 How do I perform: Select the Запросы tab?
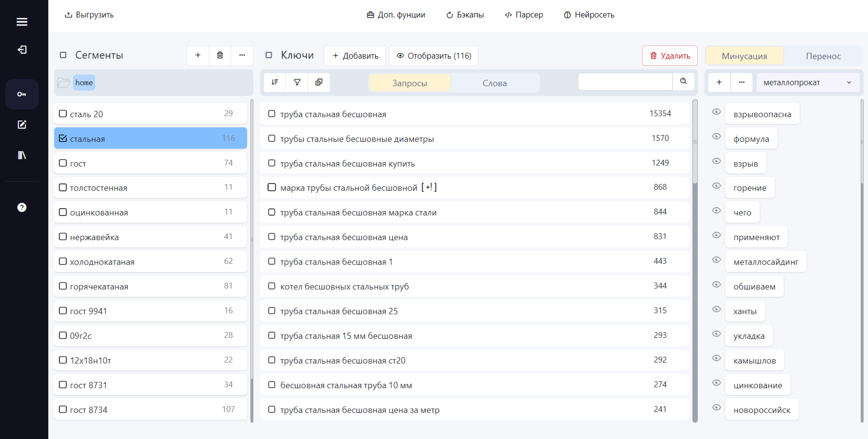(410, 83)
